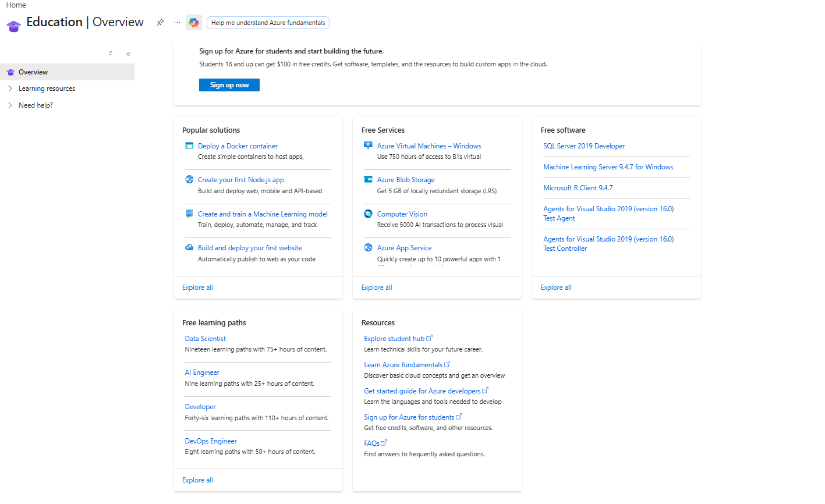Click external link icon beside Sign up for Azure for students

pos(459,417)
